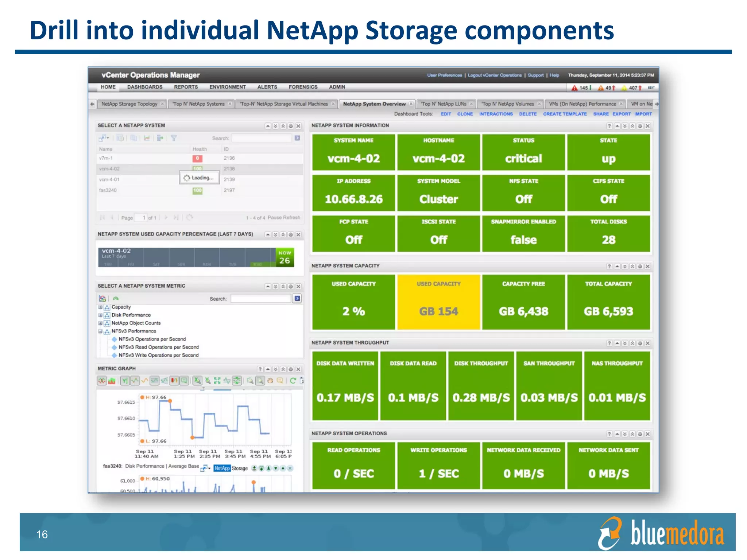
Task: Collapse the Used Capacity Percentage panel
Action: coord(268,235)
